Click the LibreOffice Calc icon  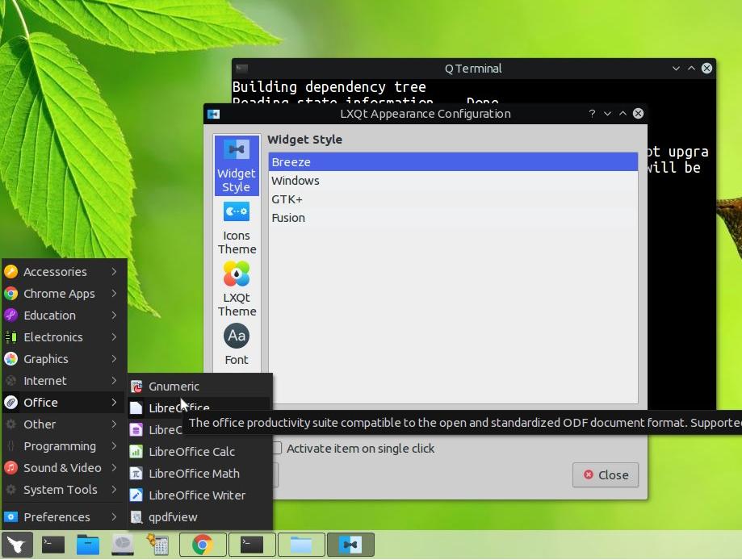point(136,451)
